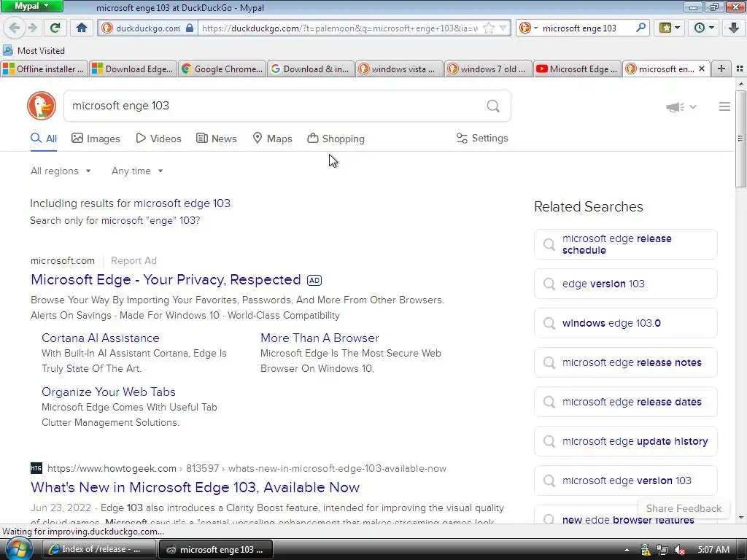Open the search Settings option

click(x=482, y=138)
